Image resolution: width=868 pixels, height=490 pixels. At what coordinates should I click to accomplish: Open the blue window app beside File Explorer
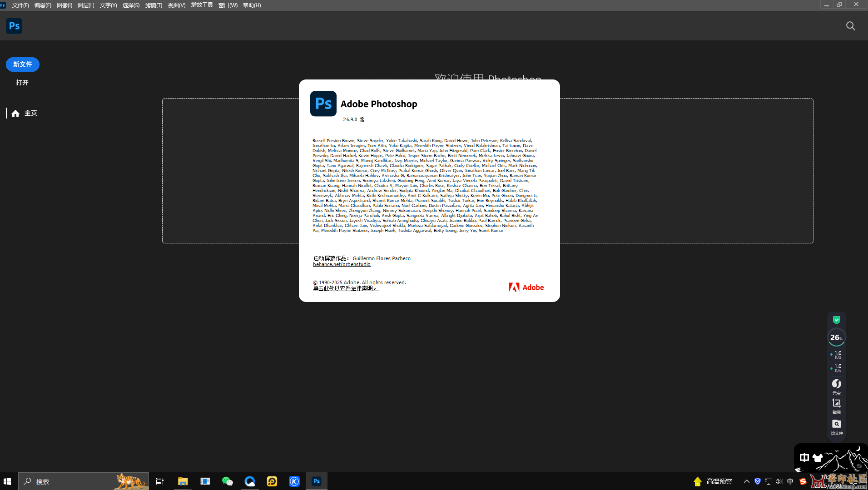(x=205, y=481)
